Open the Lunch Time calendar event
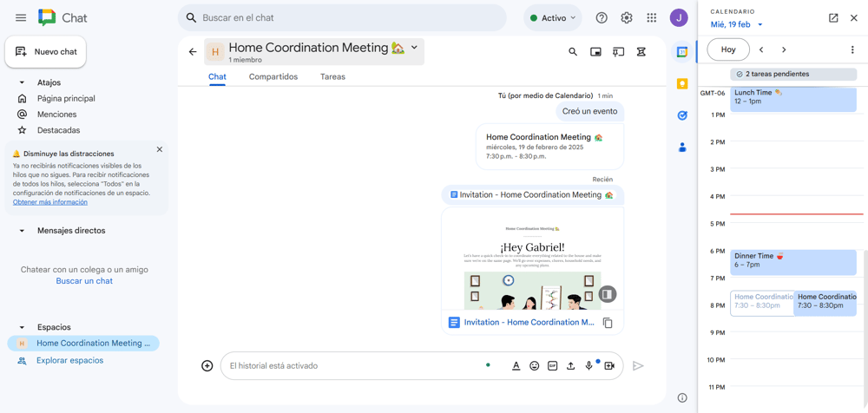 [793, 100]
